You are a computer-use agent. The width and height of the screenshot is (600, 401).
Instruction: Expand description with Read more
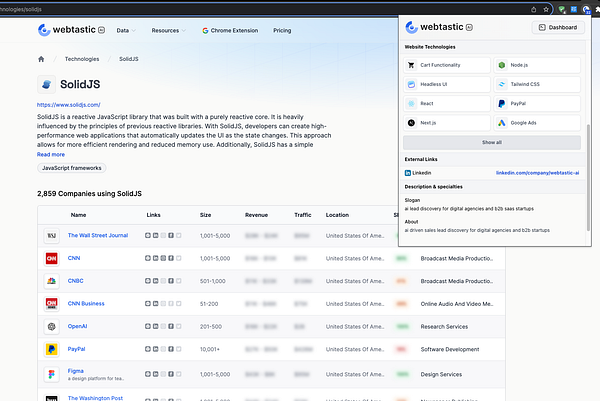pos(51,155)
